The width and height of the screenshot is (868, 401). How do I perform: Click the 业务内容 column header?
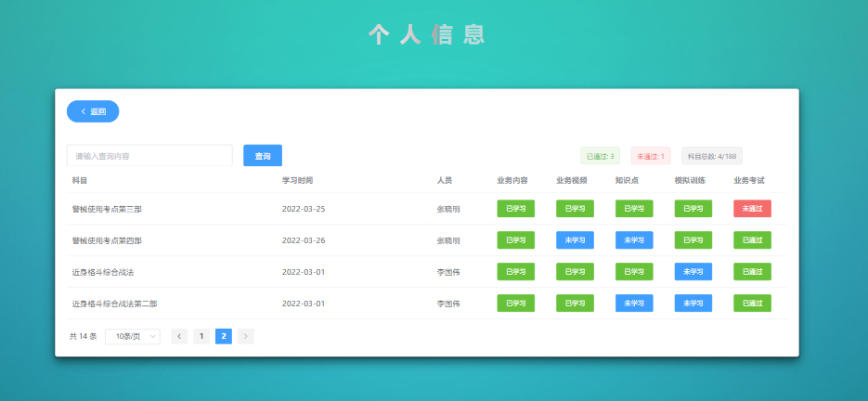pyautogui.click(x=512, y=181)
